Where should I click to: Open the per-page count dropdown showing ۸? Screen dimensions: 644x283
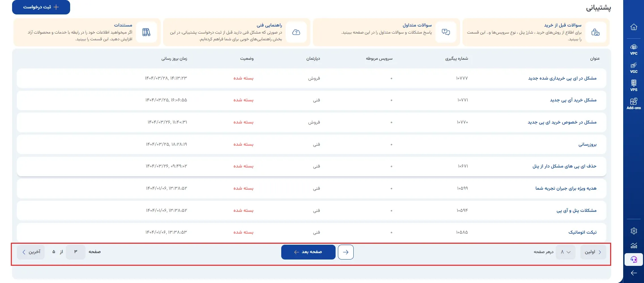565,252
